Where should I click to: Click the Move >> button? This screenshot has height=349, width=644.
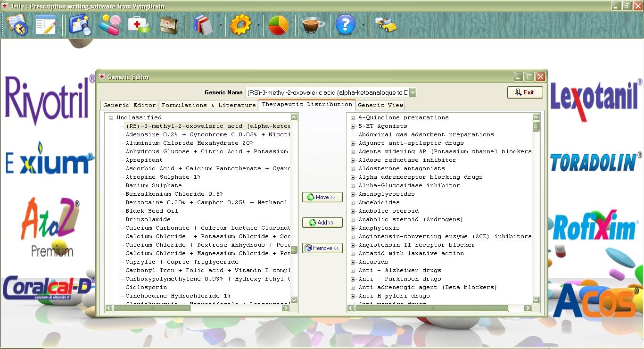point(322,197)
